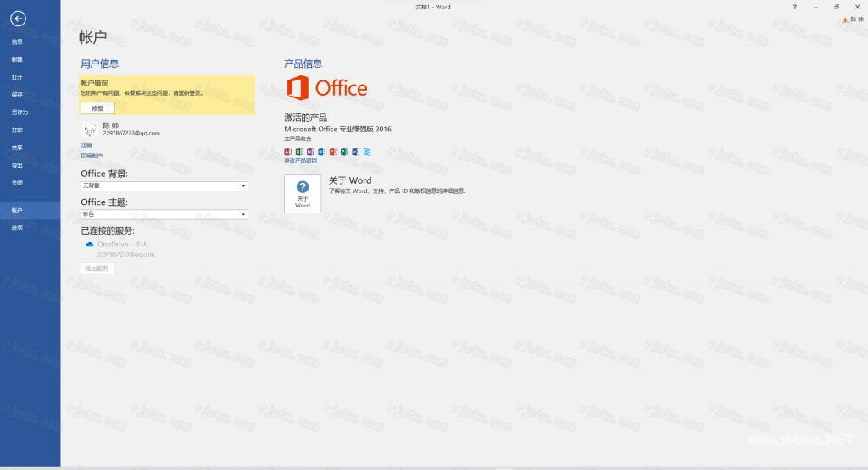This screenshot has width=868, height=470.
Task: Click the OneDrive cloud icon
Action: (90, 245)
